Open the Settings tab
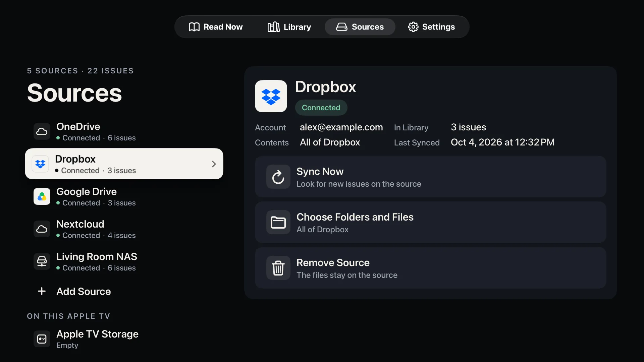The image size is (644, 362). 431,27
